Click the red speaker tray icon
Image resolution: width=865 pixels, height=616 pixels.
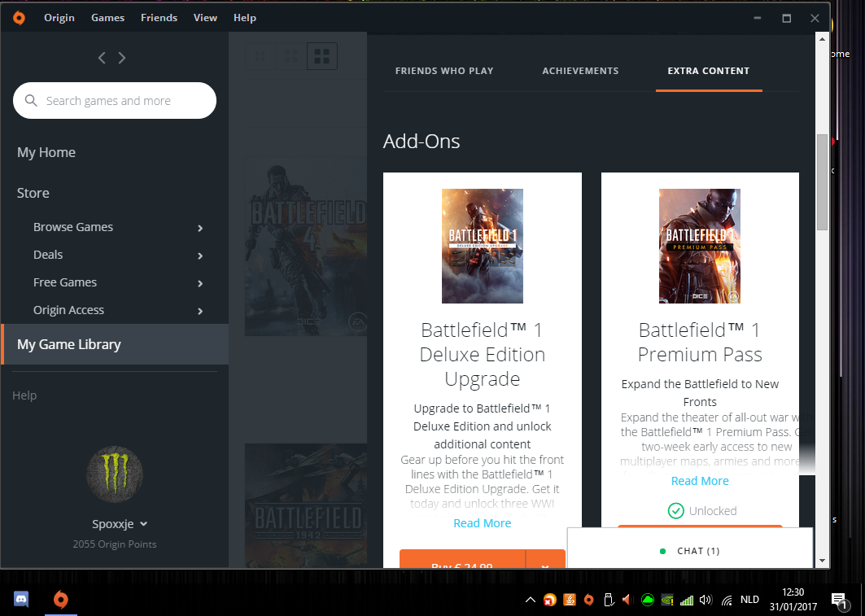click(627, 600)
